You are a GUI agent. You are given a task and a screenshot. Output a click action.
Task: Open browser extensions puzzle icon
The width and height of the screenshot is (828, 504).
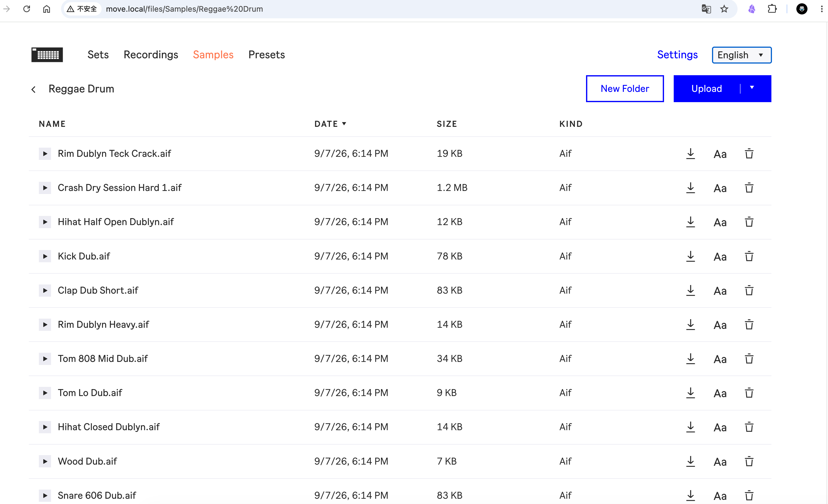[772, 9]
